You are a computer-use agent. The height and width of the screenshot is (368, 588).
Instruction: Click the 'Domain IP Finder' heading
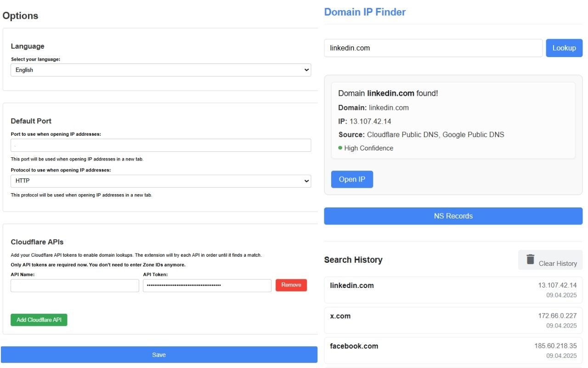tap(365, 12)
